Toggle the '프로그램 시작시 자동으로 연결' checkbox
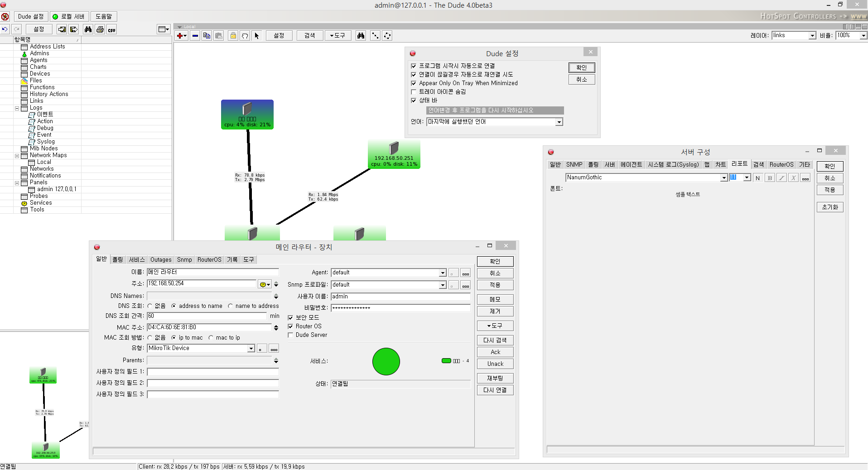 click(x=414, y=66)
